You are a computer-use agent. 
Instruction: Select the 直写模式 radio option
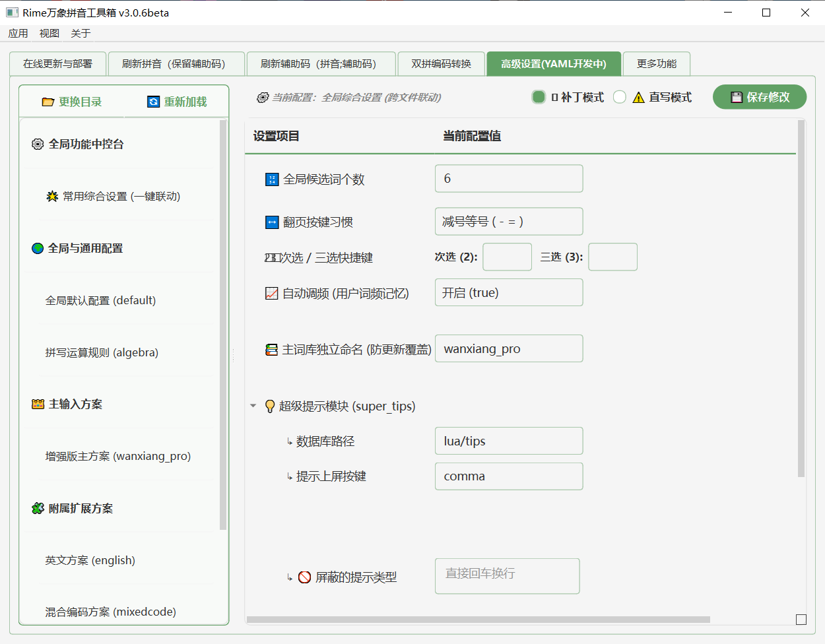point(619,97)
